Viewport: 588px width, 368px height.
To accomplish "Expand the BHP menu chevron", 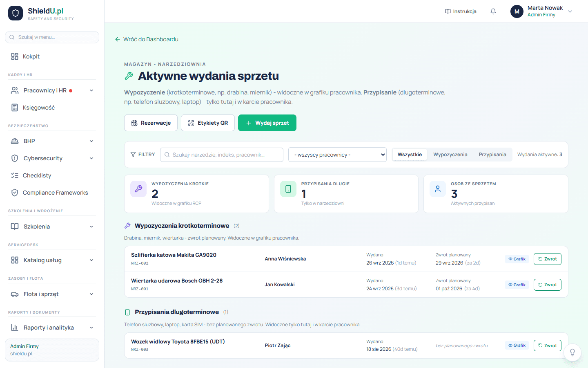I will tap(91, 141).
